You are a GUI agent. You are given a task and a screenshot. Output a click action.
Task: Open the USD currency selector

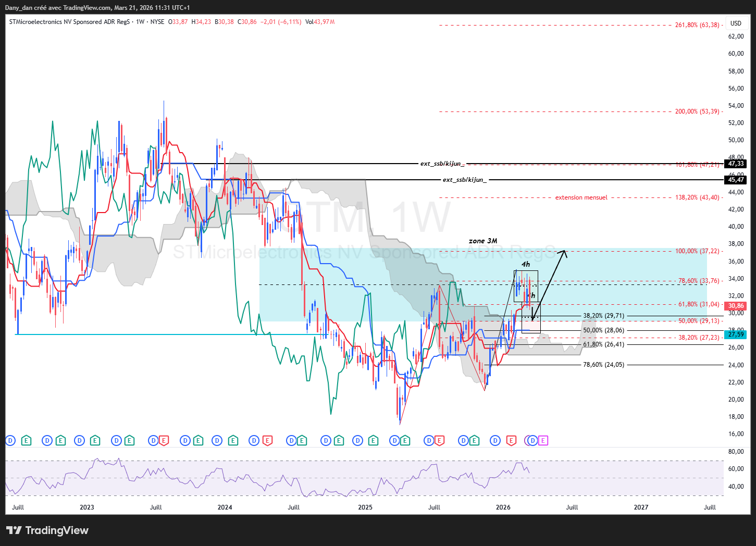[736, 23]
